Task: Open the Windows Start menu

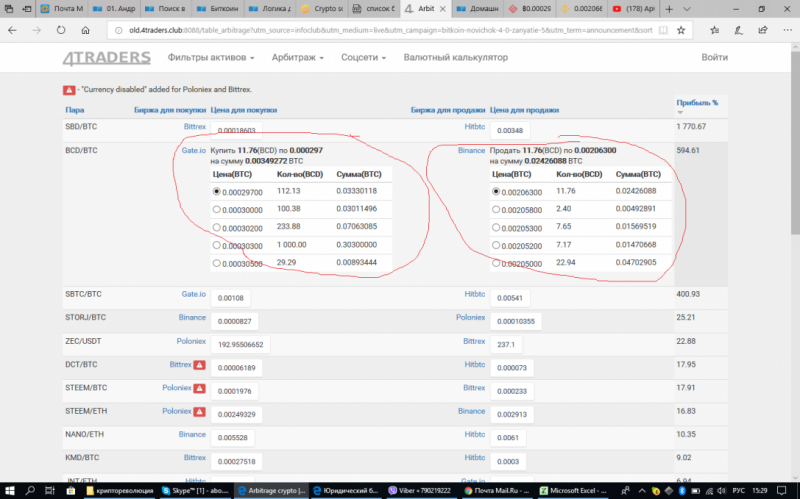Action: 9,490
